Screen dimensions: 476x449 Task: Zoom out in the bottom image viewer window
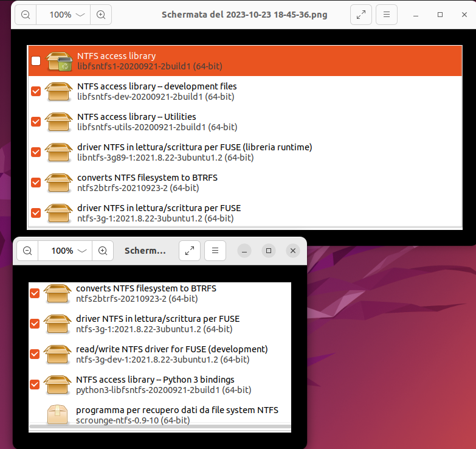point(27,251)
